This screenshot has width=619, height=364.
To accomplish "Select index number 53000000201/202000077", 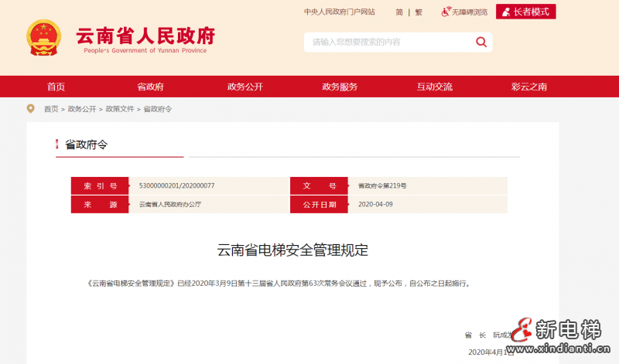I will coord(177,185).
